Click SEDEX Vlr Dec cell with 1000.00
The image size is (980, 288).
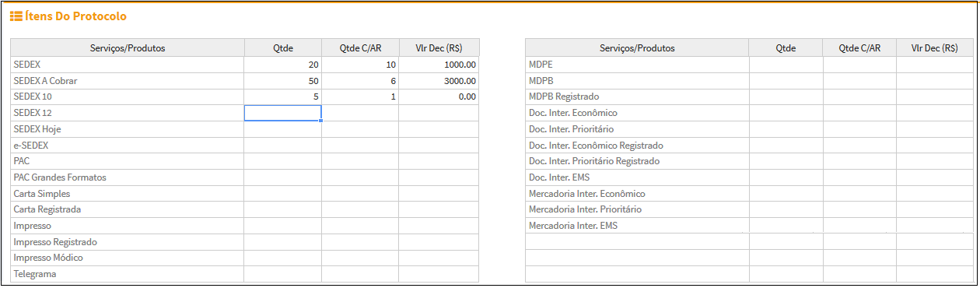click(x=439, y=65)
